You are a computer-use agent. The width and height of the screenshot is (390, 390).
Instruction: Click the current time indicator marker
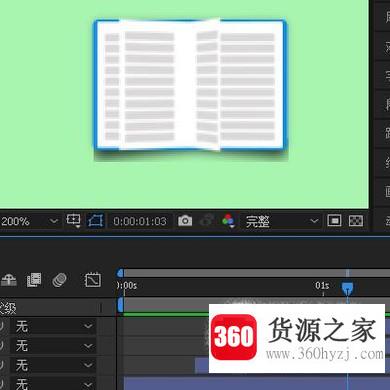point(347,288)
